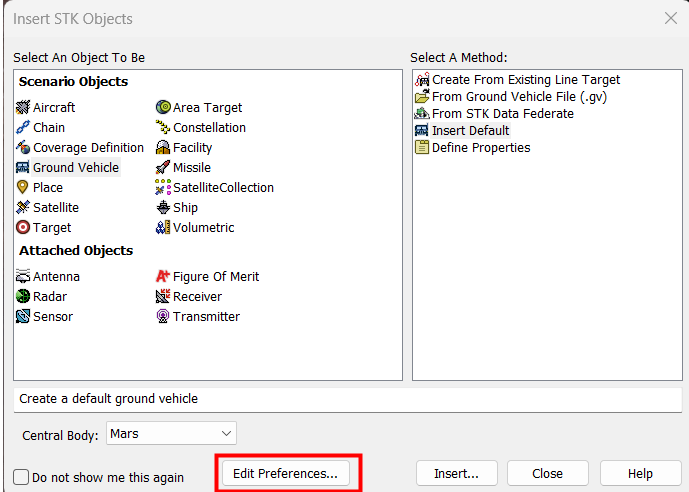
Task: Click the 'Create a default ground vehicle' description field
Action: click(x=348, y=399)
